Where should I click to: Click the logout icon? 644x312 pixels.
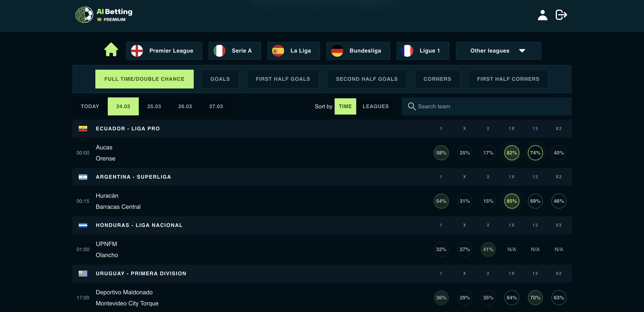tap(561, 15)
